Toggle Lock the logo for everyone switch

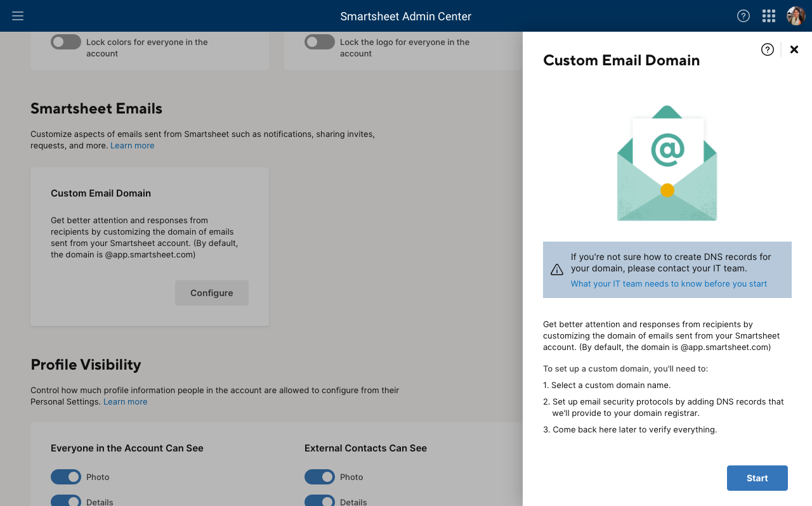[320, 42]
